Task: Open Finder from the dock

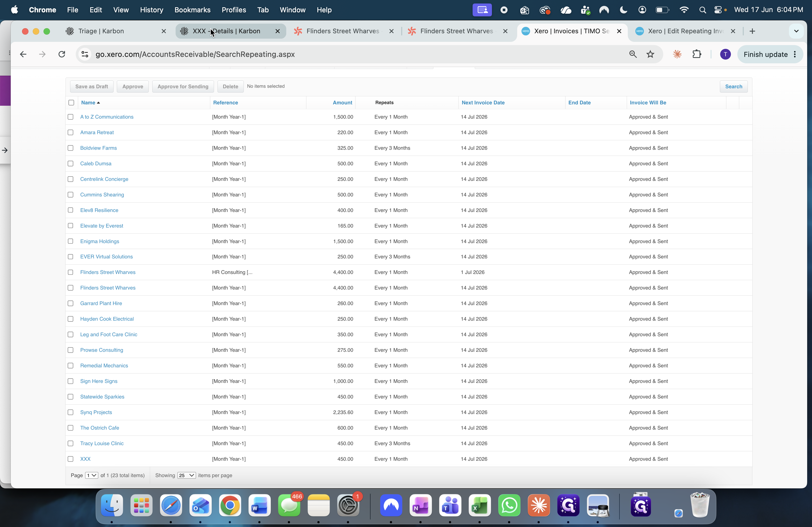Action: tap(112, 505)
